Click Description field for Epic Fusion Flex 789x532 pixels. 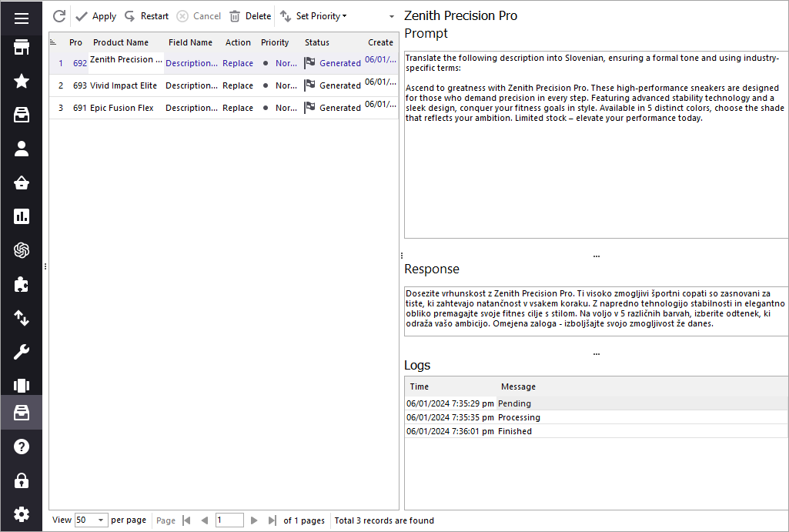(191, 108)
